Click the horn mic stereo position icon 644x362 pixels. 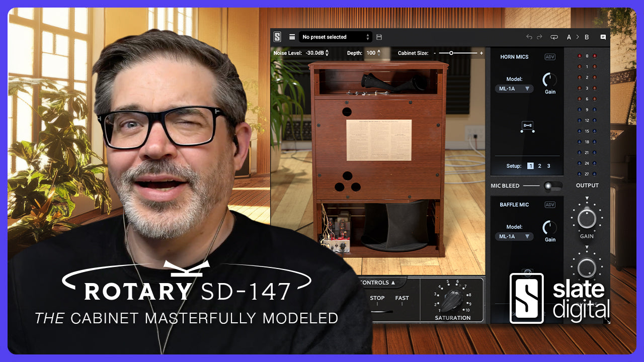tap(527, 126)
